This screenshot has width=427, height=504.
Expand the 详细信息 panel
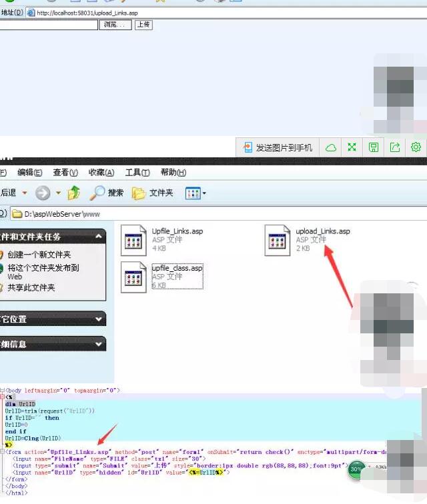pos(99,344)
